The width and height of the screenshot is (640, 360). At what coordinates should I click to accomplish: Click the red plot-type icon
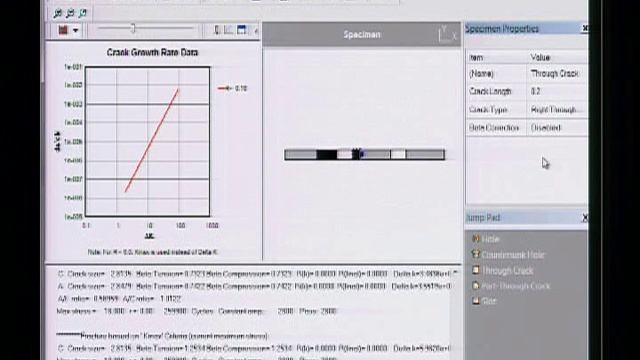(x=63, y=30)
